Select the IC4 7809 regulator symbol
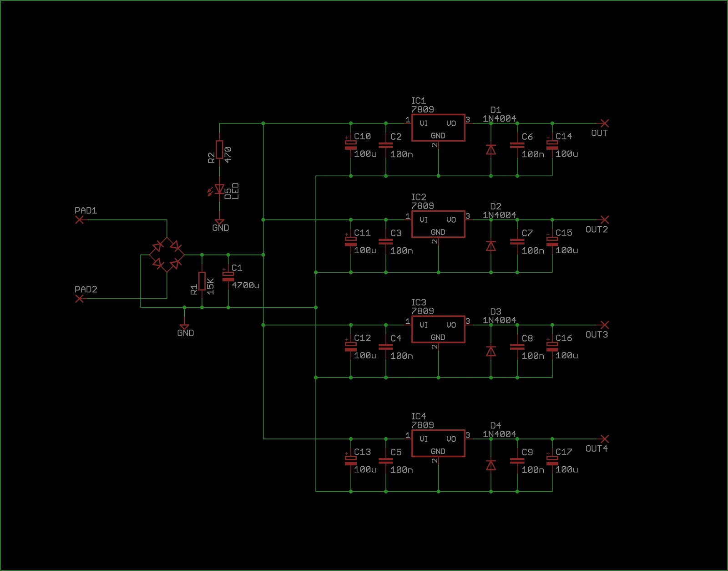Screen dimensions: 728x571 point(438,443)
